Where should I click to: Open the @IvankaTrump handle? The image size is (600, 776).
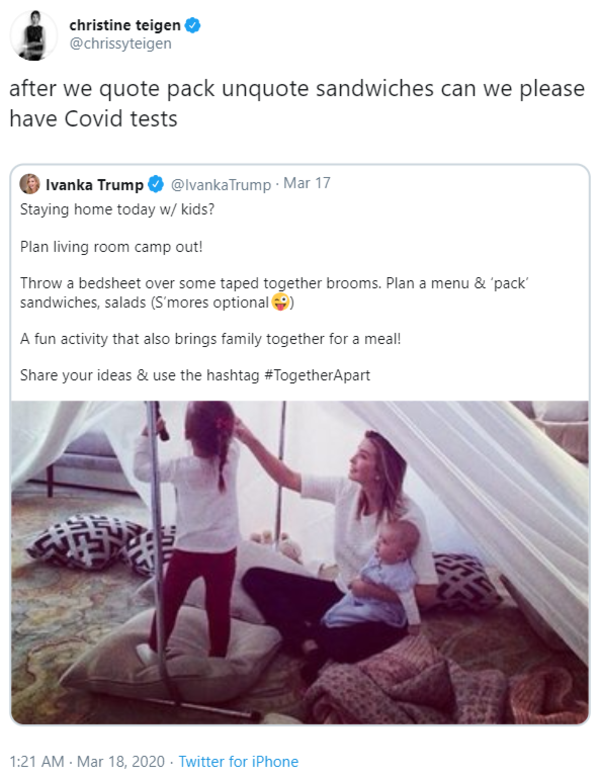(221, 185)
